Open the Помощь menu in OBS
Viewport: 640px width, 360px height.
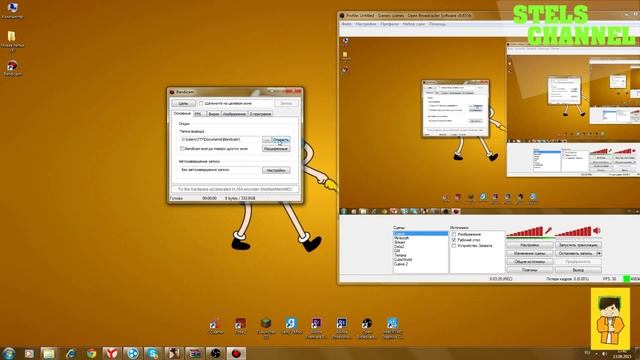pos(437,24)
